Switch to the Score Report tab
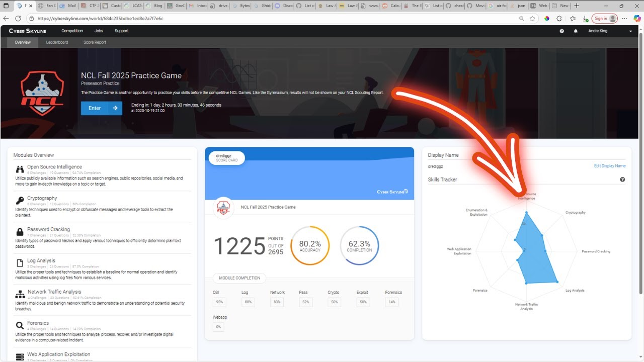The image size is (644, 362). click(x=95, y=42)
